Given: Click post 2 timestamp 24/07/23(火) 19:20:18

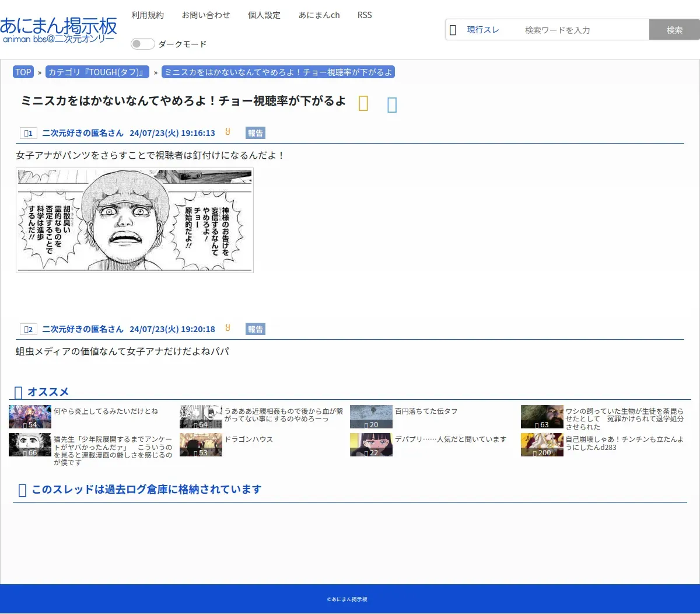Looking at the screenshot, I should (172, 329).
